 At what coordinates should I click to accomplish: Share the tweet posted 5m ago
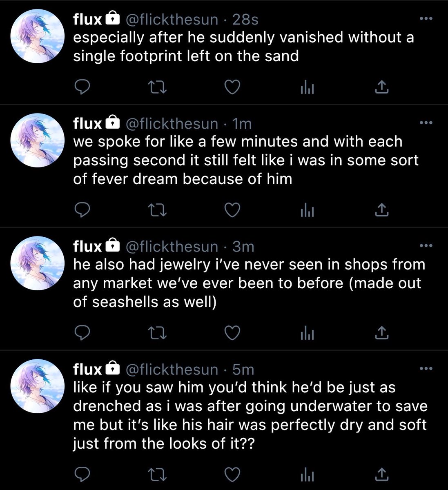(x=381, y=474)
